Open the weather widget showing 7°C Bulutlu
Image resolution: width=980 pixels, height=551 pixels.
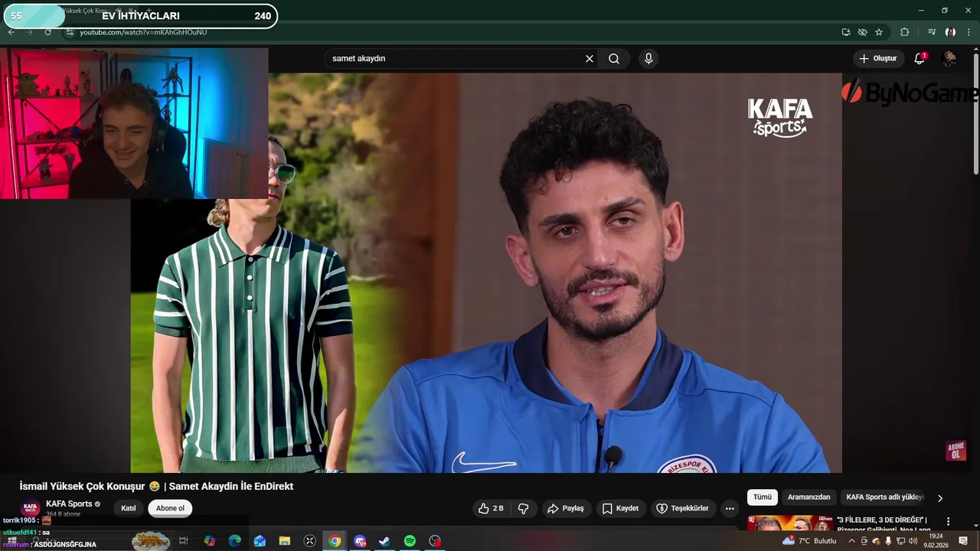click(809, 541)
